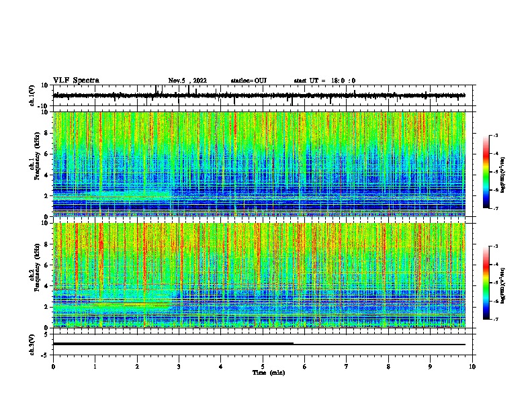532x411 pixels.
Task: Click the ch.3(V) flat line panel
Action: click(x=263, y=345)
